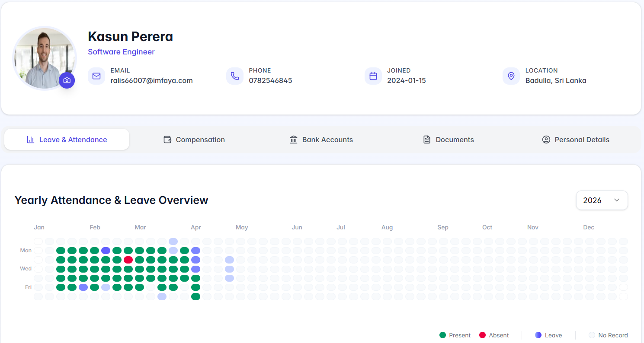Click the green Present legend dot
This screenshot has width=644, height=343.
tap(442, 335)
